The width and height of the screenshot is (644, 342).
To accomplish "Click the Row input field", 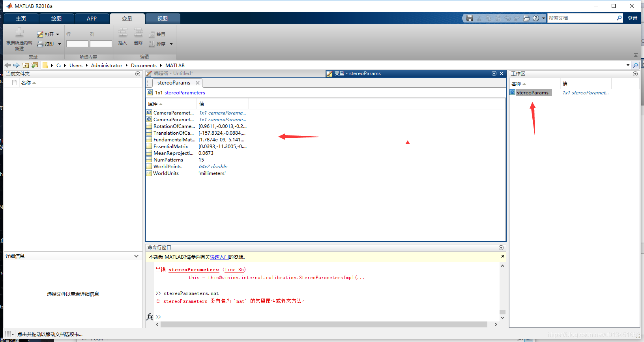I will point(77,44).
